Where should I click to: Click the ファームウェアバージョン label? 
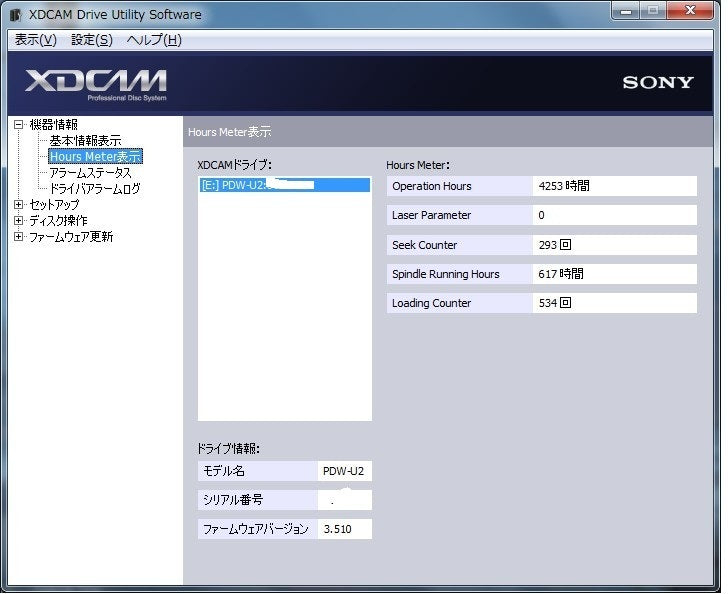pos(258,529)
